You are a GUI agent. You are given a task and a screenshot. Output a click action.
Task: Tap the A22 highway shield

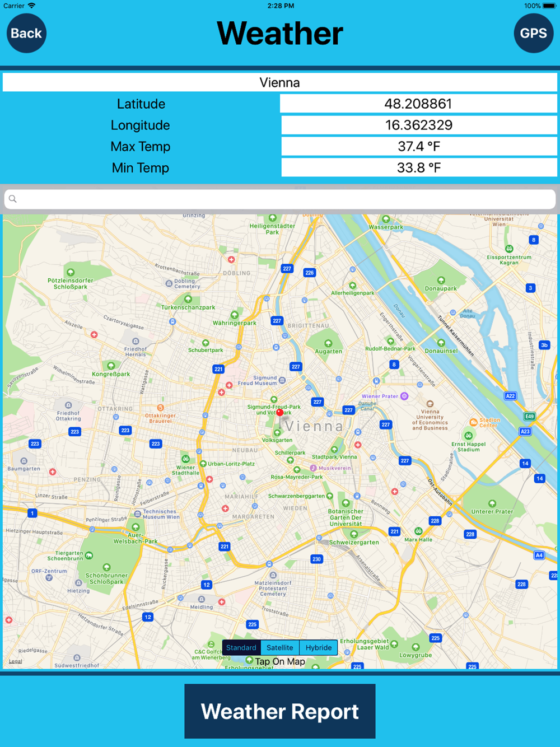pos(510,396)
